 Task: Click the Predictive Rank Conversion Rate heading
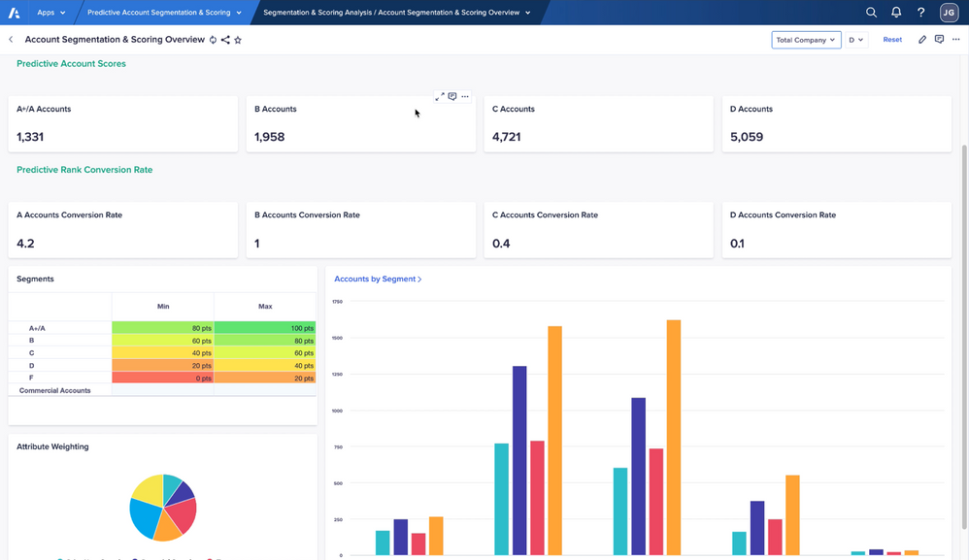click(84, 170)
